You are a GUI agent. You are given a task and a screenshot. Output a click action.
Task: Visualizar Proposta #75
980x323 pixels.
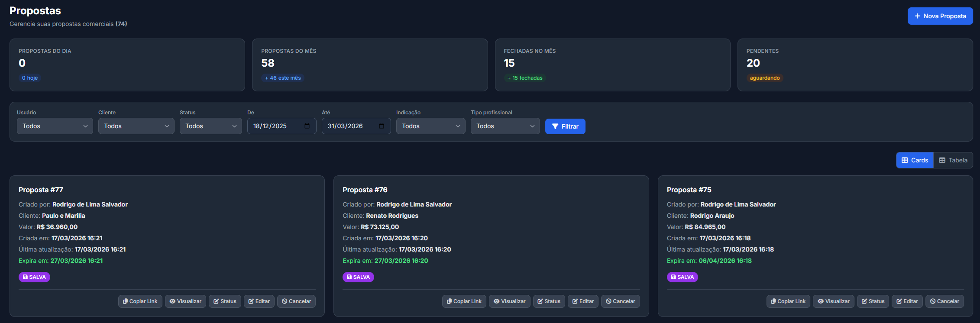834,301
